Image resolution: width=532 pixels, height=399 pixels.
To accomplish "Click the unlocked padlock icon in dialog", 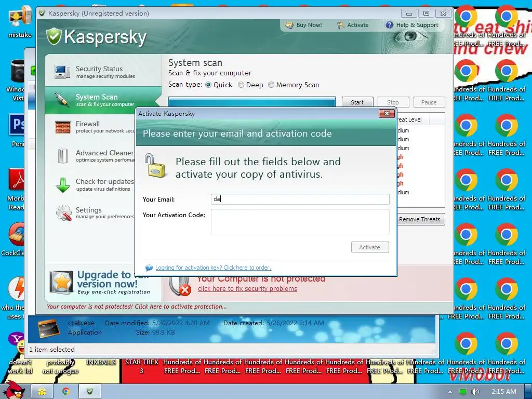I will [x=155, y=166].
